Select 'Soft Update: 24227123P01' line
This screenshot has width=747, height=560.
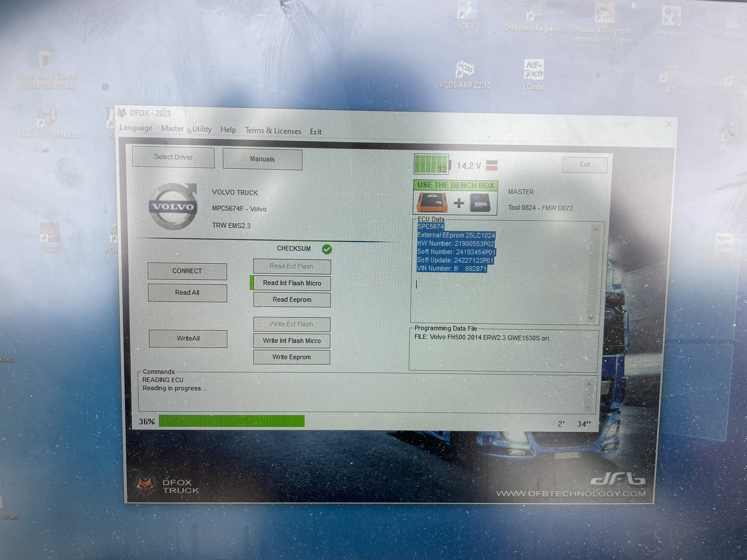pos(455,260)
